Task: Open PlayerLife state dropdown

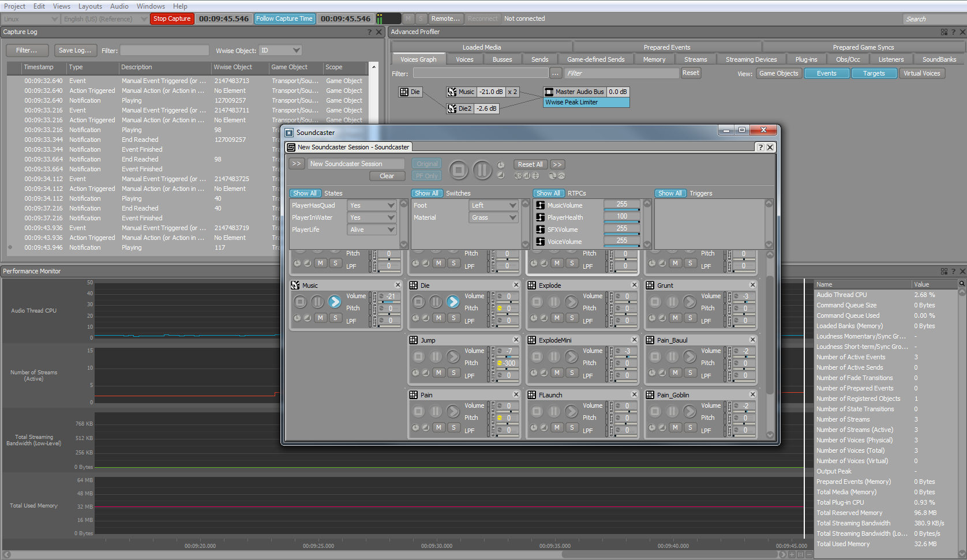Action: (372, 230)
